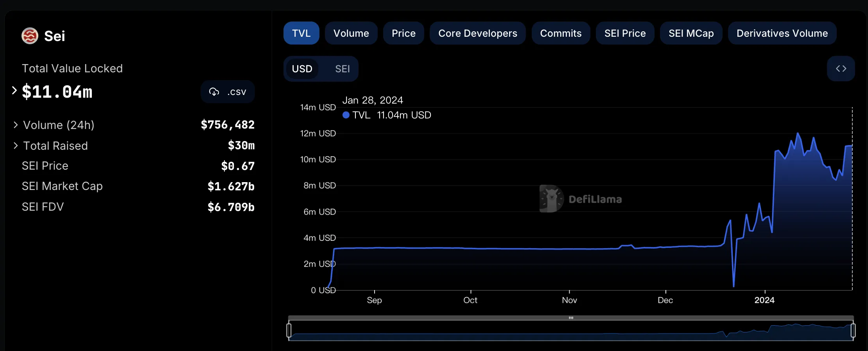Click the 12m USD y-axis label

coord(318,134)
